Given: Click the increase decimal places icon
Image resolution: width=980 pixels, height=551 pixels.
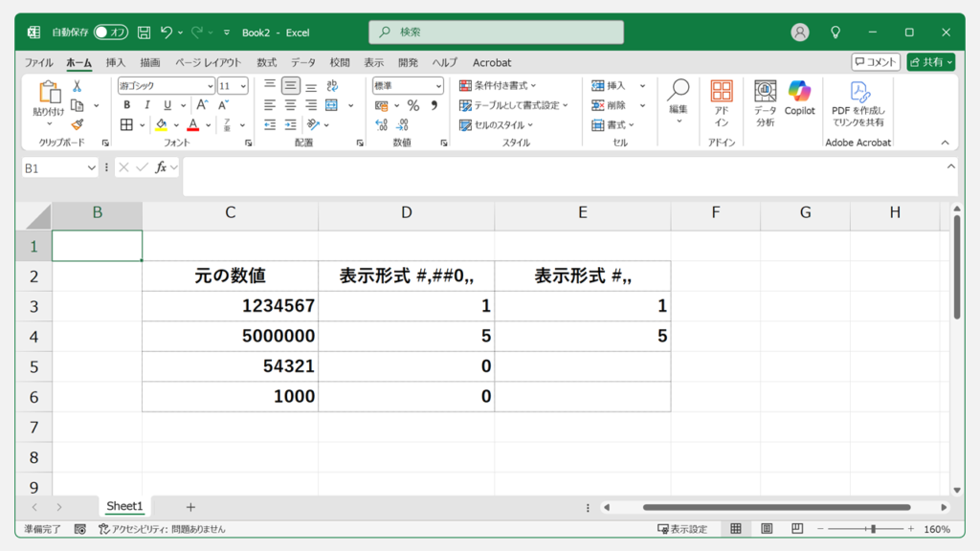Looking at the screenshot, I should click(x=381, y=124).
